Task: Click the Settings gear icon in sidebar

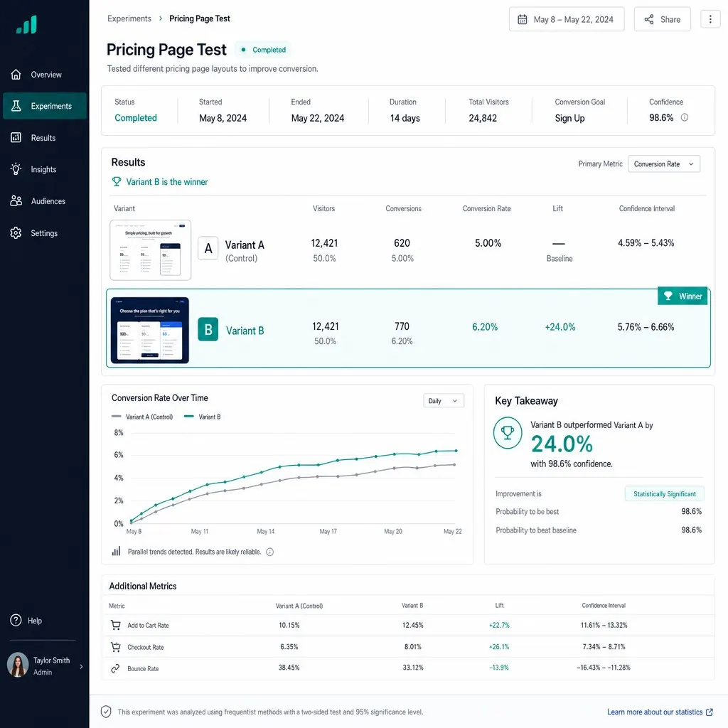Action: click(x=16, y=233)
